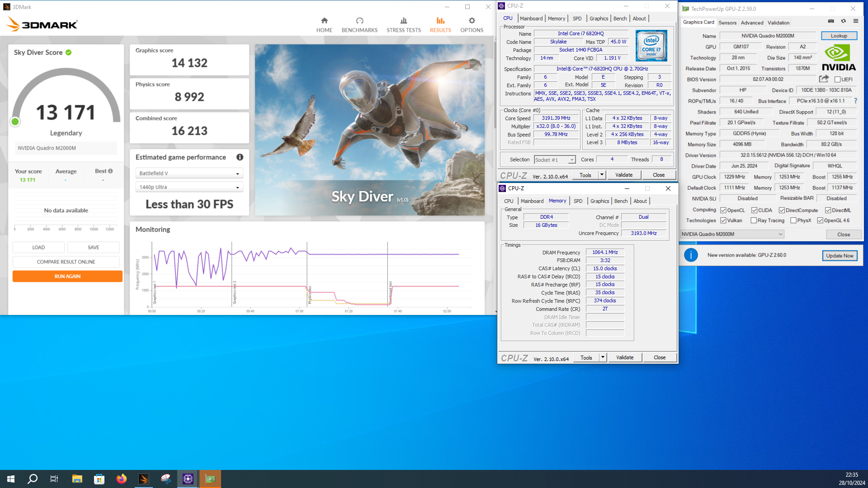Image resolution: width=868 pixels, height=488 pixels.
Task: Toggle the PhysX checkbox
Action: [793, 221]
